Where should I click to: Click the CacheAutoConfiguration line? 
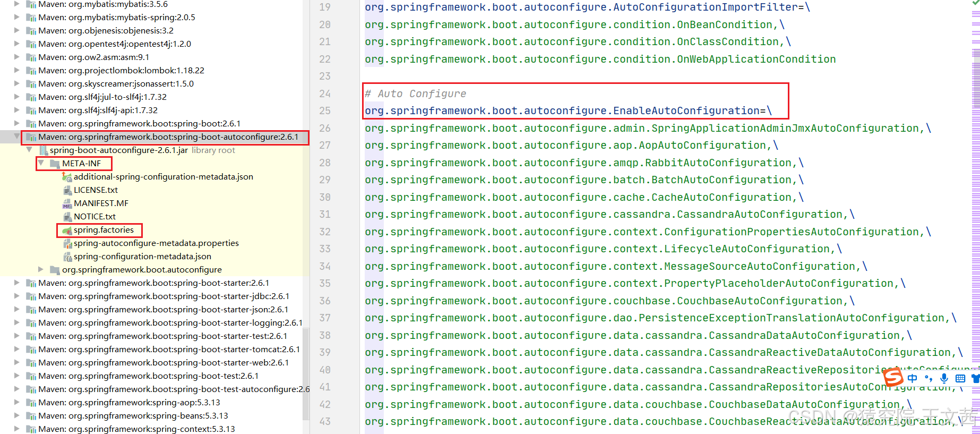point(584,198)
